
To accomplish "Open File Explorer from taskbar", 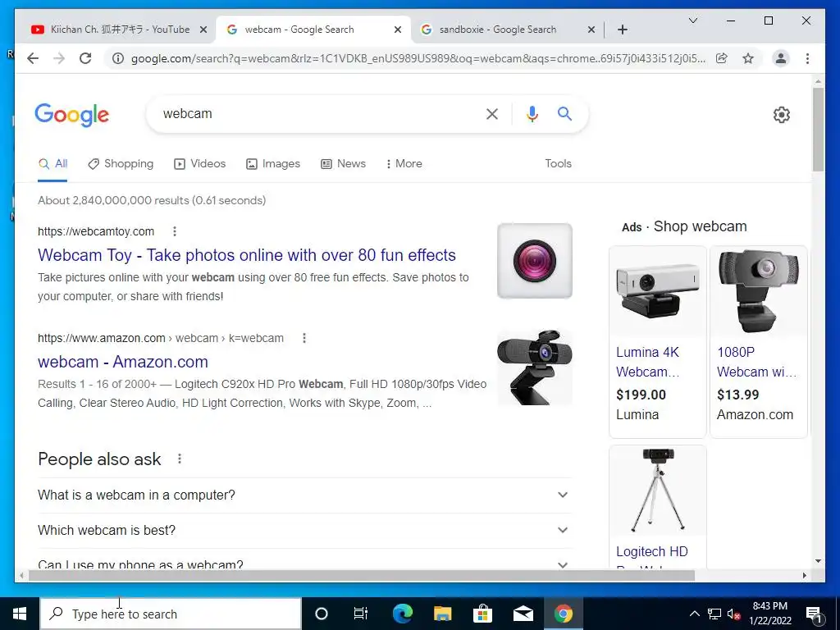I will [442, 614].
